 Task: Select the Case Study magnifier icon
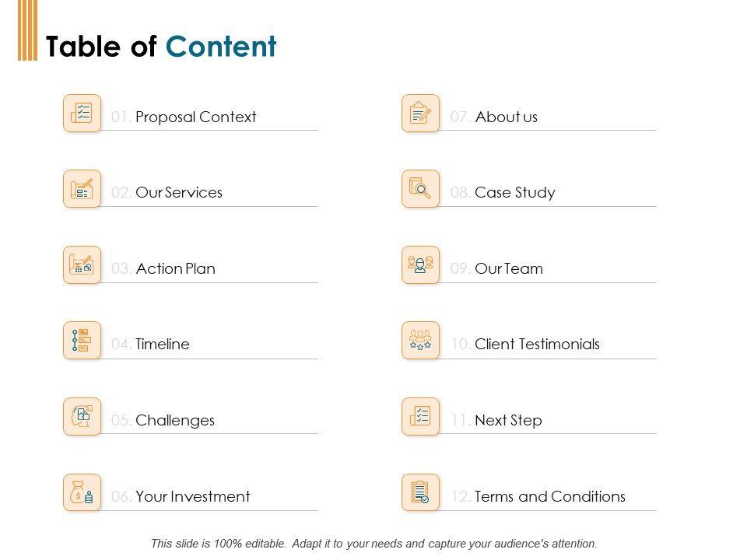coord(420,189)
